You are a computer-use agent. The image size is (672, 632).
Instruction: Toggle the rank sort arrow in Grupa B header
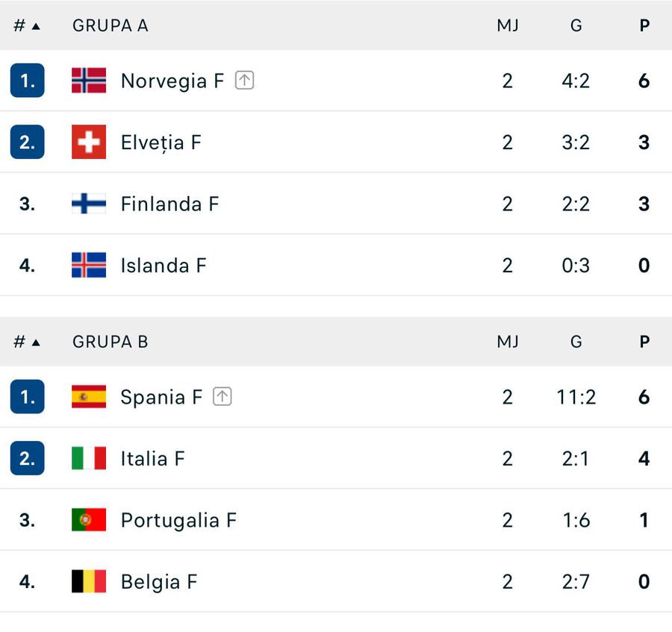(36, 342)
